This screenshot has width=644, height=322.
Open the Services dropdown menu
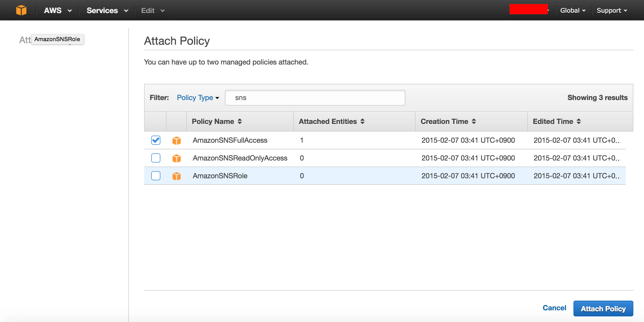(107, 11)
